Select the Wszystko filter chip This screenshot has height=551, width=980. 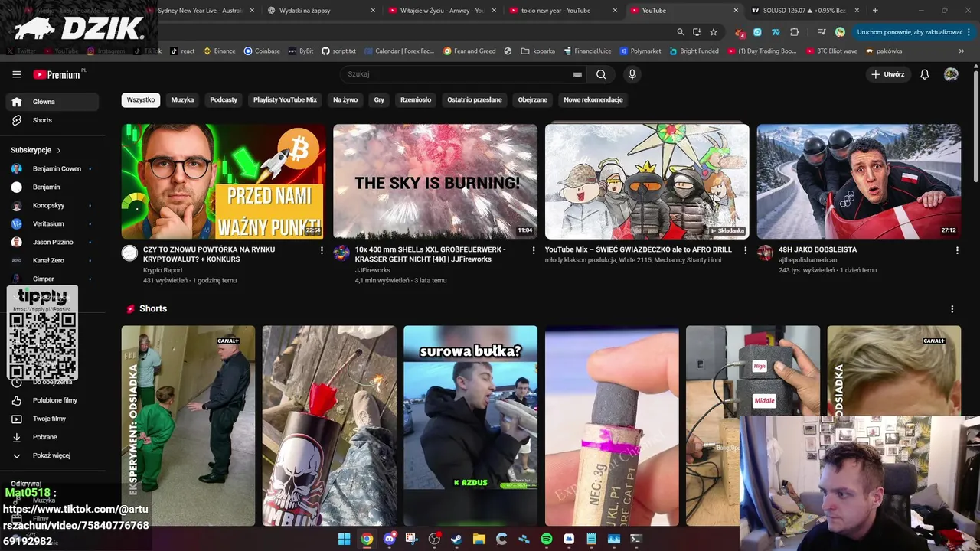[141, 99]
